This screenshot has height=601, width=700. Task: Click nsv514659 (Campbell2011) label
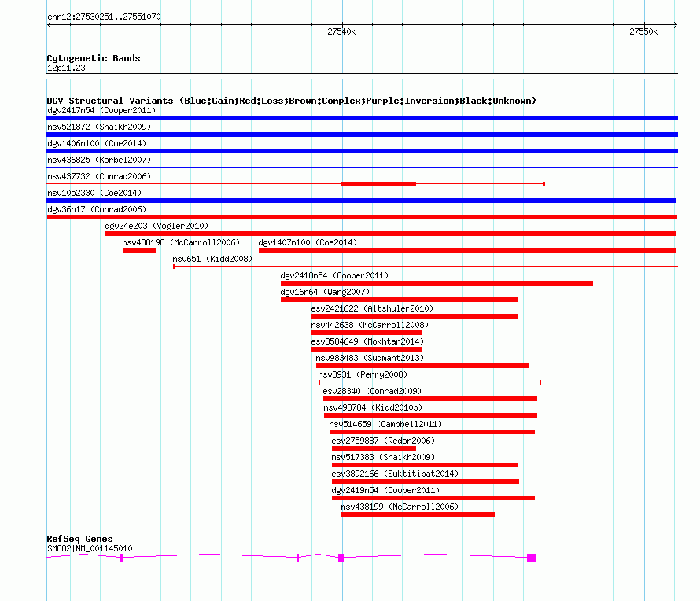pos(385,424)
